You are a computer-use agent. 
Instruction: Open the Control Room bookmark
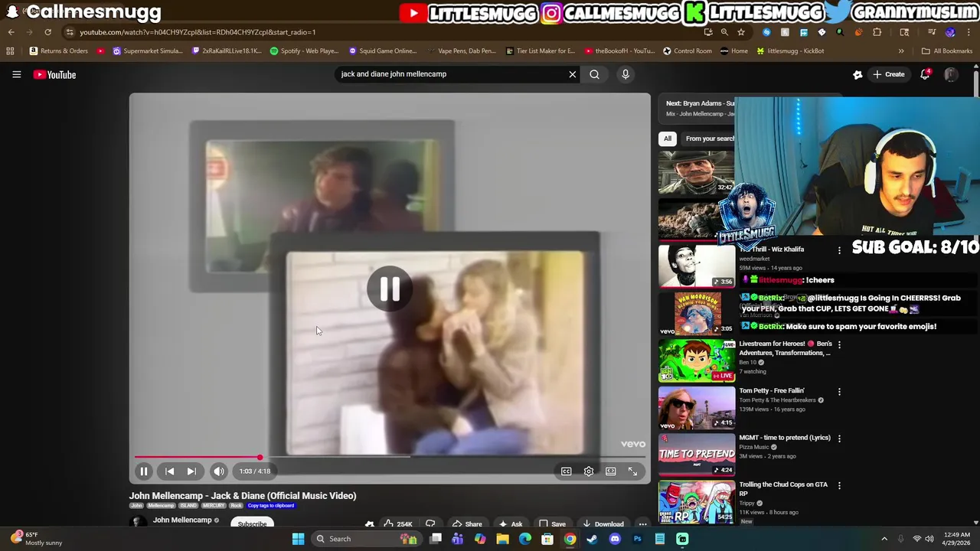(x=687, y=51)
